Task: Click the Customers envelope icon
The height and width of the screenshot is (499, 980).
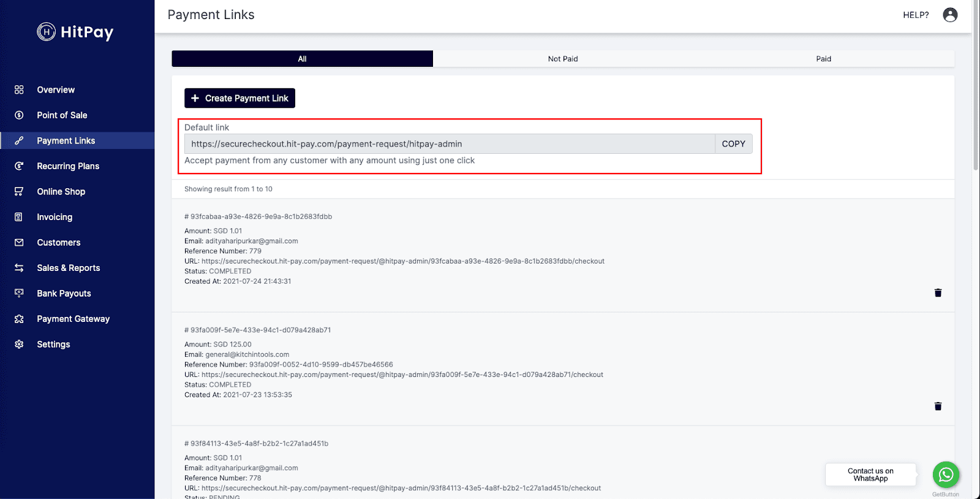Action: (19, 242)
